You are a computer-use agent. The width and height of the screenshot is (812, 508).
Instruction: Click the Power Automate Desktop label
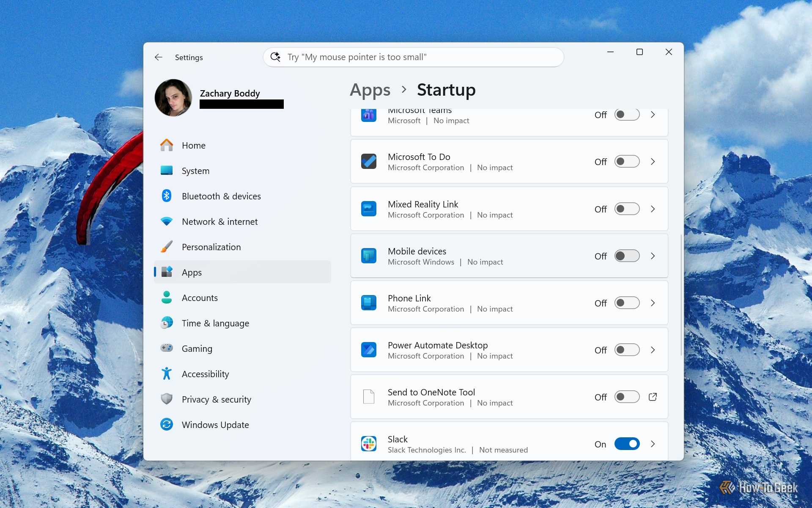coord(438,345)
